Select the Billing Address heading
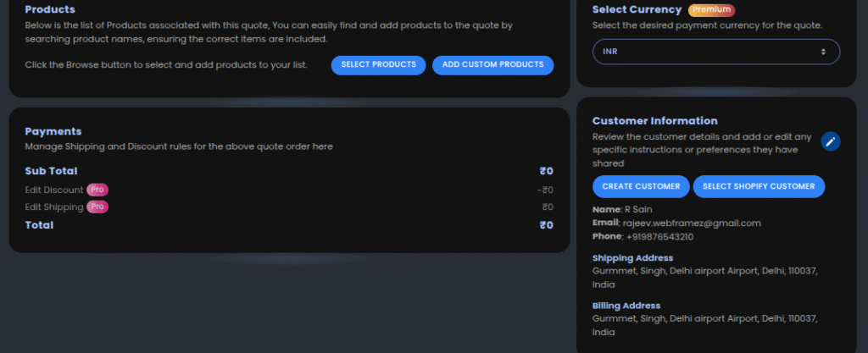This screenshot has width=868, height=353. (626, 306)
